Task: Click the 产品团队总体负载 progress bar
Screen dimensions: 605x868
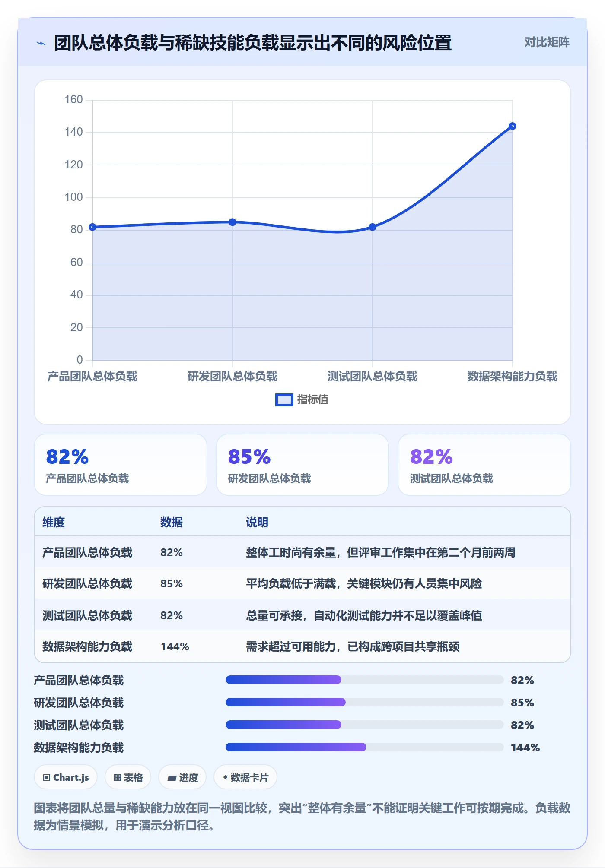Action: (x=364, y=680)
